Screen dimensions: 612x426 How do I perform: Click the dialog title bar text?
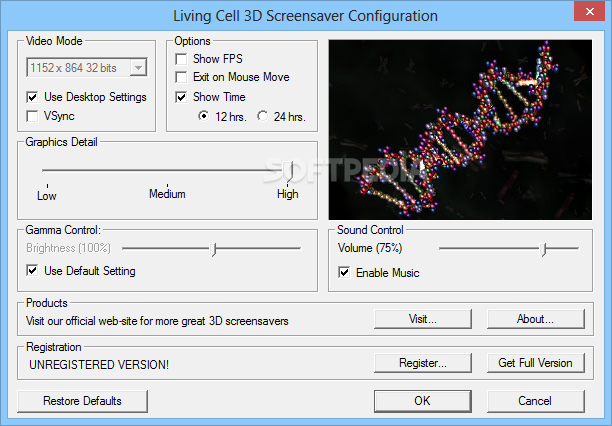[305, 16]
